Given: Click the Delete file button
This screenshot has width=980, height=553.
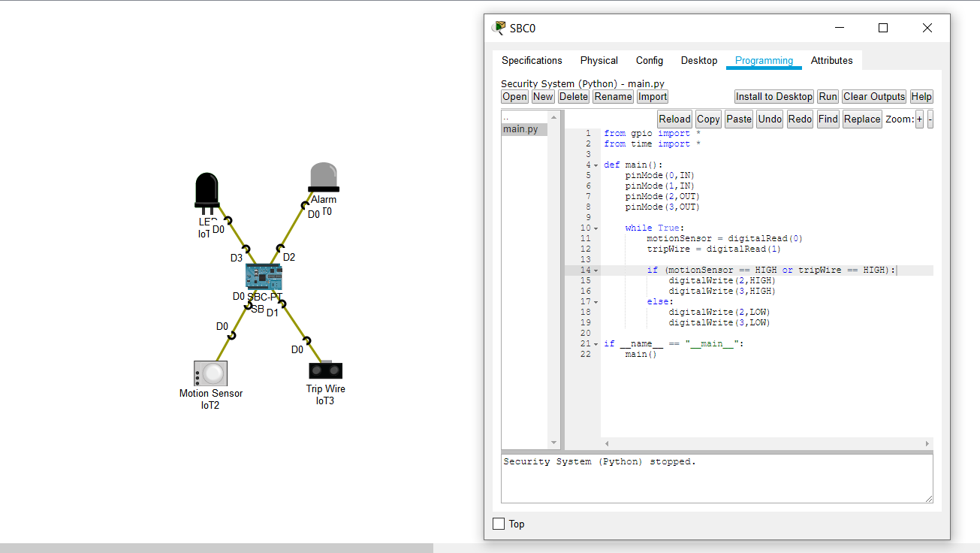Looking at the screenshot, I should click(574, 96).
